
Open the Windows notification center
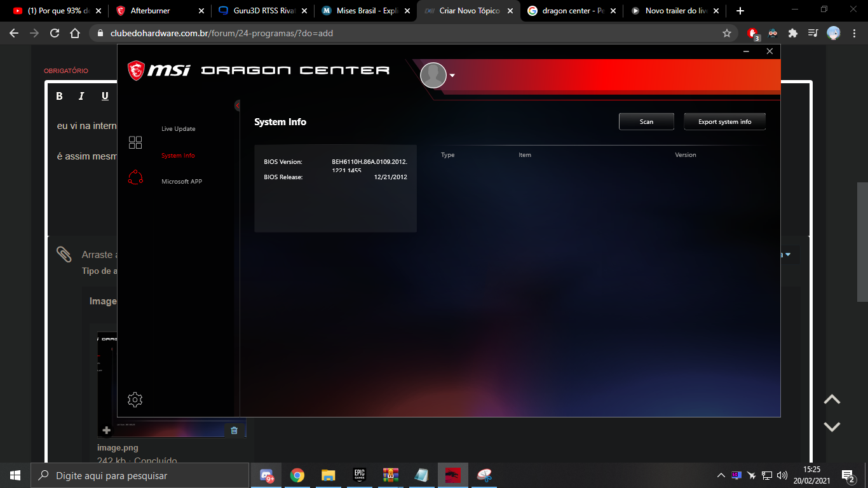(848, 475)
